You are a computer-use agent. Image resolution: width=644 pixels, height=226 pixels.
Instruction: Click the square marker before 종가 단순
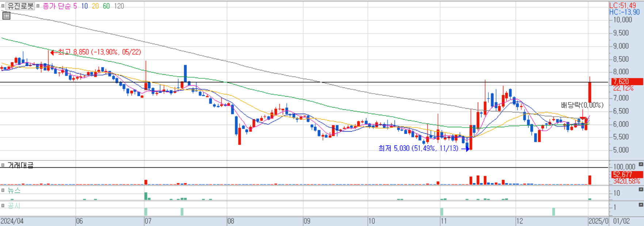(x=38, y=6)
